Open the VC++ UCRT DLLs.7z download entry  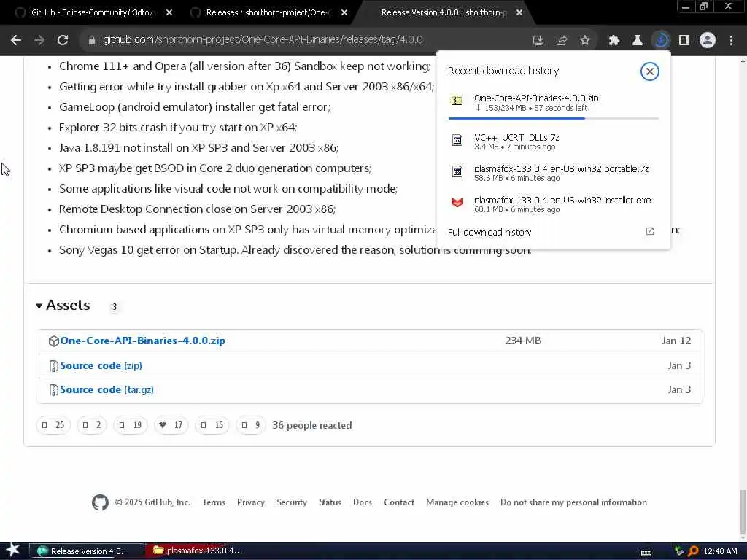click(553, 141)
